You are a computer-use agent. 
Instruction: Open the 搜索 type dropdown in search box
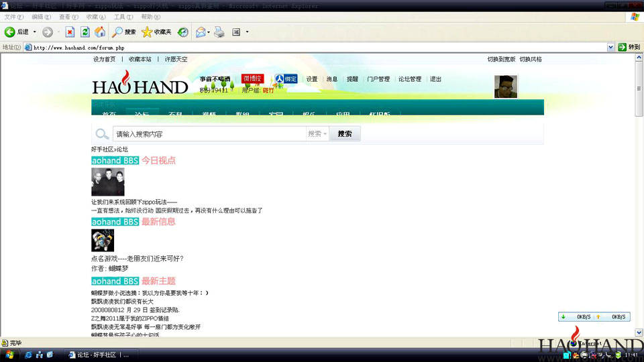coord(317,134)
